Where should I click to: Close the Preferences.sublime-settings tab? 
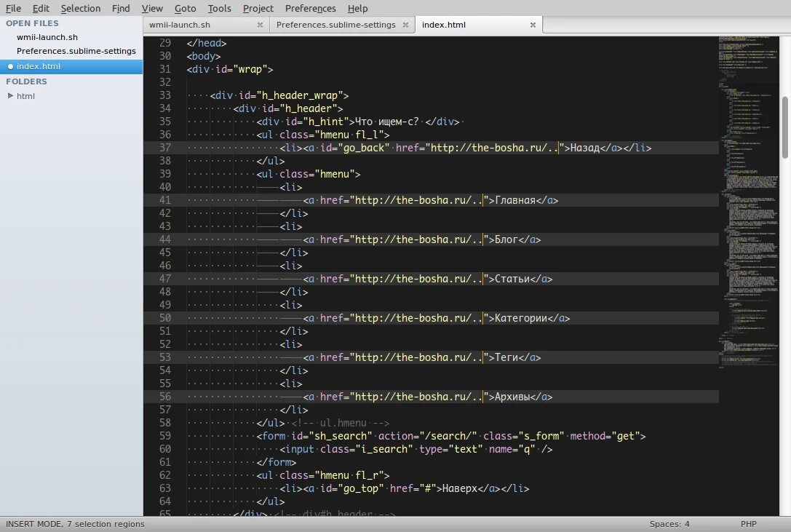(405, 25)
